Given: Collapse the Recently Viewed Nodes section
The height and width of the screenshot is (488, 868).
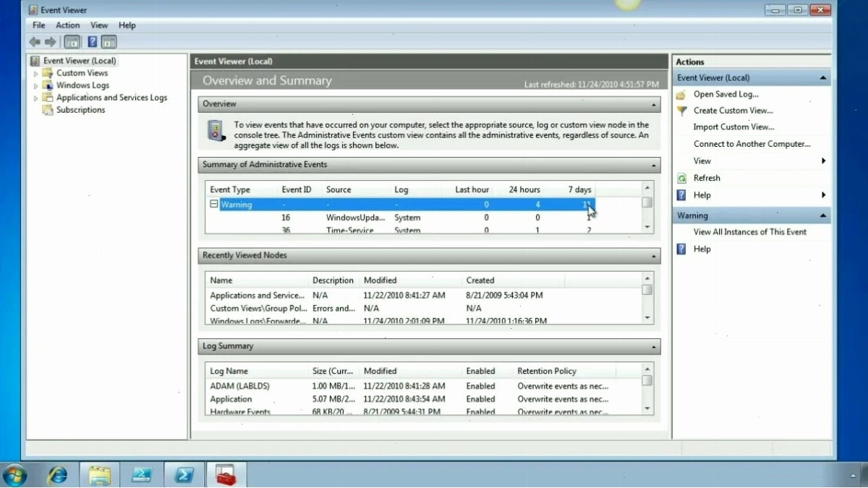Looking at the screenshot, I should pos(654,256).
